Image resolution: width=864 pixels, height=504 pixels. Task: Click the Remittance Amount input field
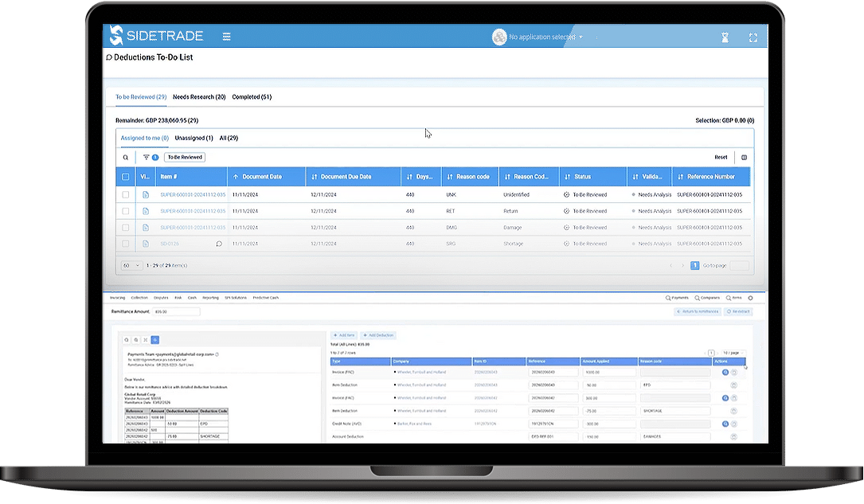click(176, 311)
